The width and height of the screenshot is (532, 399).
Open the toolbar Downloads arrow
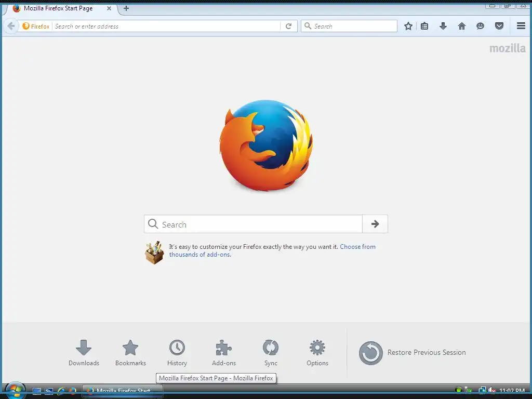443,26
